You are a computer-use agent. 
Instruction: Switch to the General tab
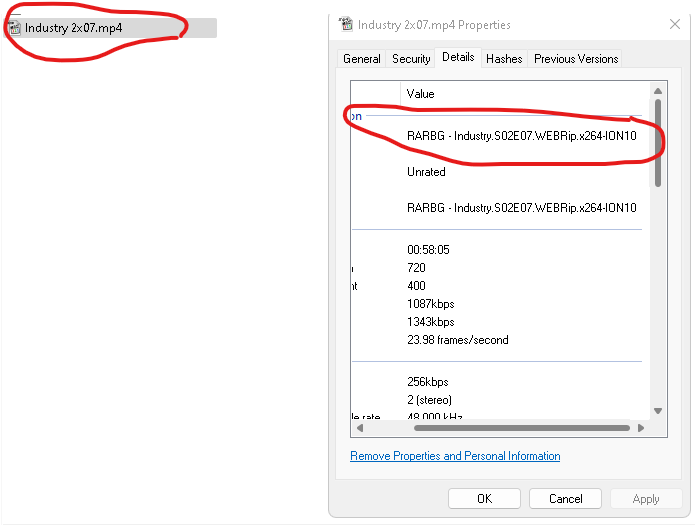coord(362,59)
